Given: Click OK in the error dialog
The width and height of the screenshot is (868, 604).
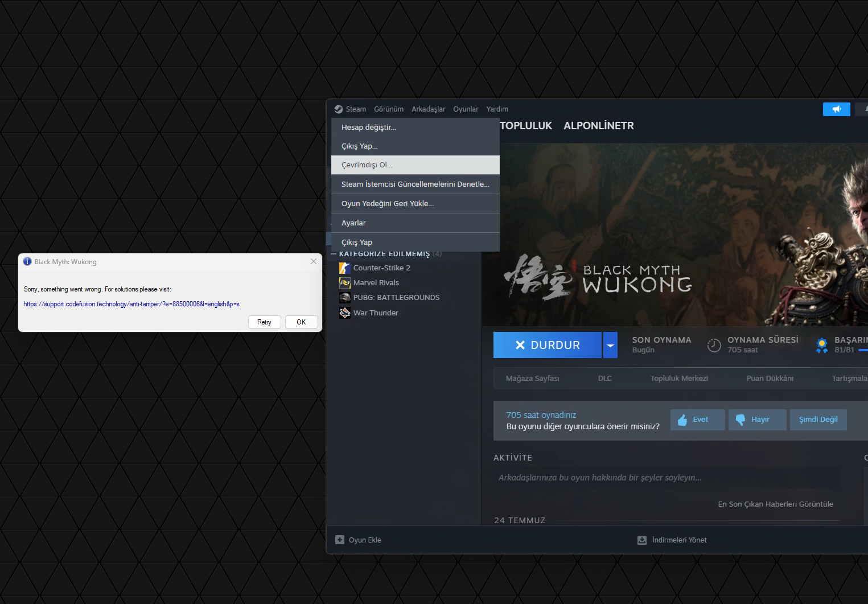Looking at the screenshot, I should (x=302, y=322).
